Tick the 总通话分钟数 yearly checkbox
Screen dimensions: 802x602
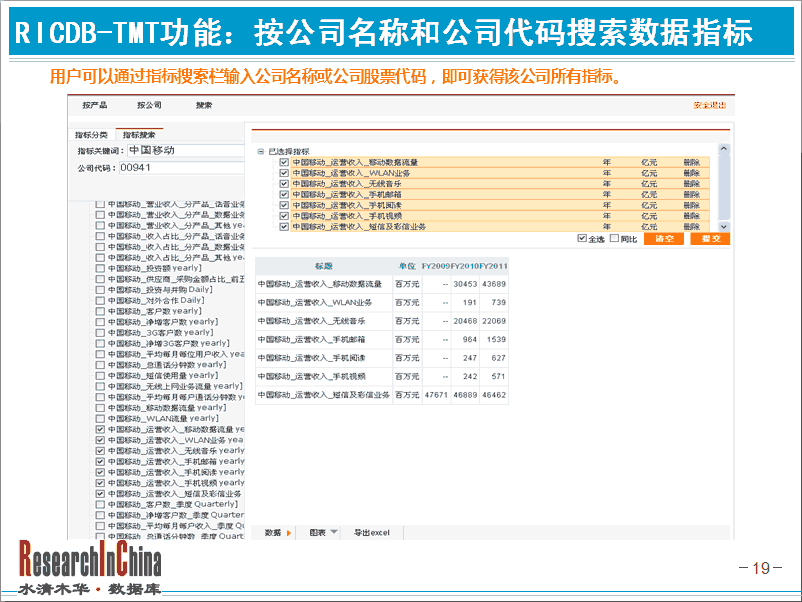pyautogui.click(x=100, y=365)
